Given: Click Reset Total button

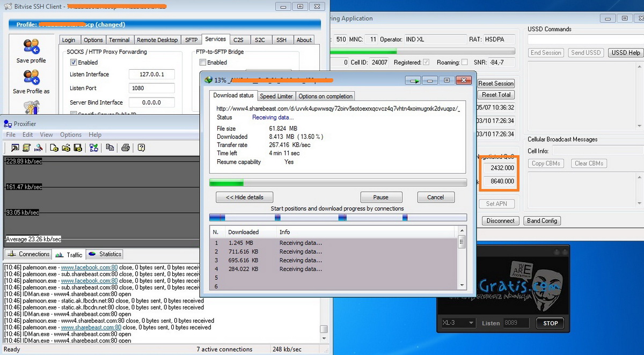Looking at the screenshot, I should (x=496, y=95).
